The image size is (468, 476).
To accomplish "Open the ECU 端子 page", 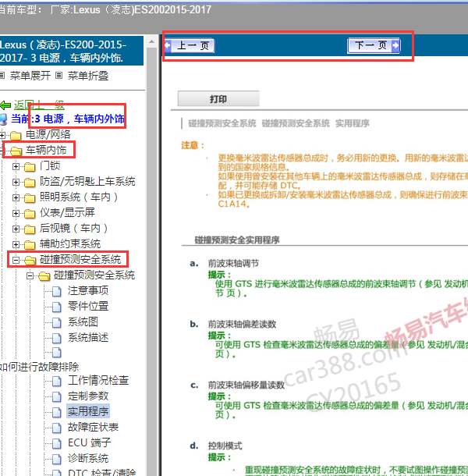I will [89, 442].
